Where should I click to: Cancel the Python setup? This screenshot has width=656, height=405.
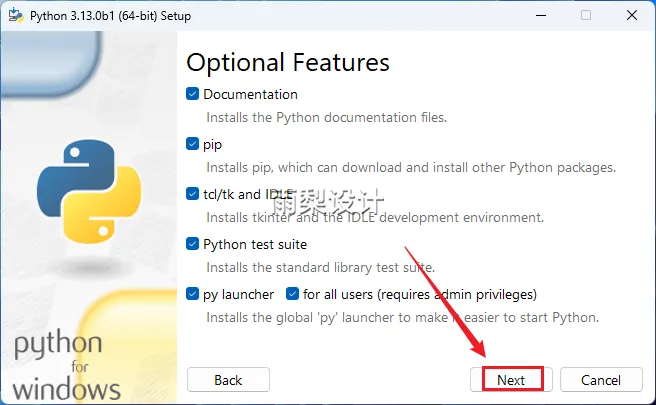pyautogui.click(x=601, y=379)
